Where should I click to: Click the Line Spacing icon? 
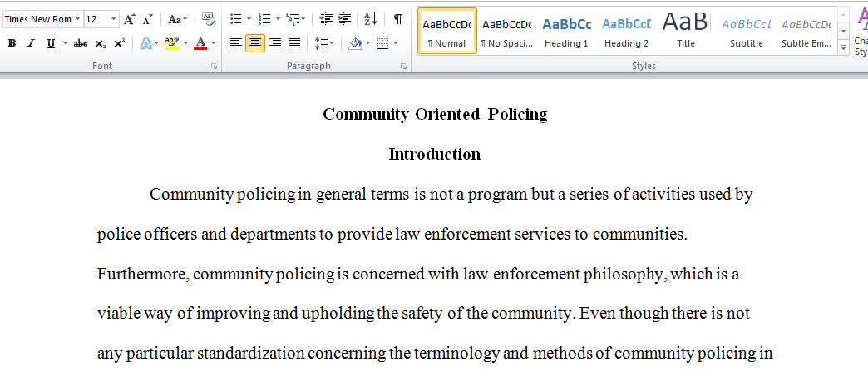tap(321, 43)
